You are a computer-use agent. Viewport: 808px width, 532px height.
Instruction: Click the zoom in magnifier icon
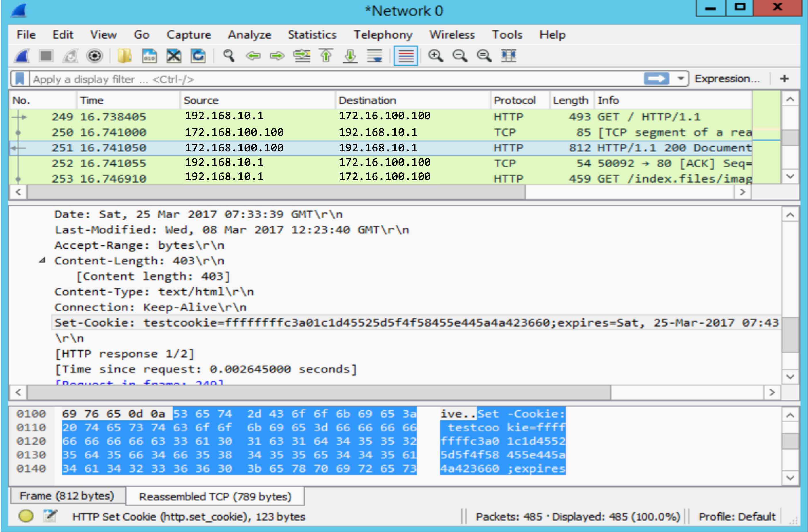pyautogui.click(x=435, y=56)
